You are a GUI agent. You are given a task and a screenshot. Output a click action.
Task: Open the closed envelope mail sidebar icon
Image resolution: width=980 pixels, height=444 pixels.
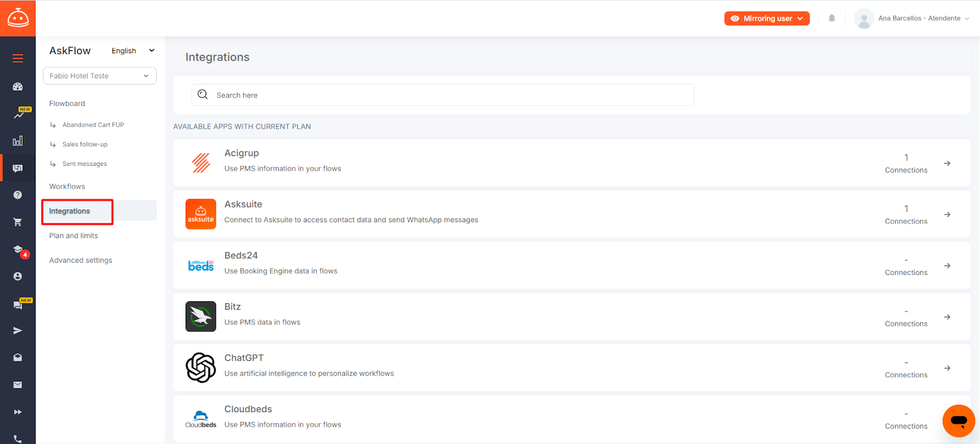click(x=18, y=385)
